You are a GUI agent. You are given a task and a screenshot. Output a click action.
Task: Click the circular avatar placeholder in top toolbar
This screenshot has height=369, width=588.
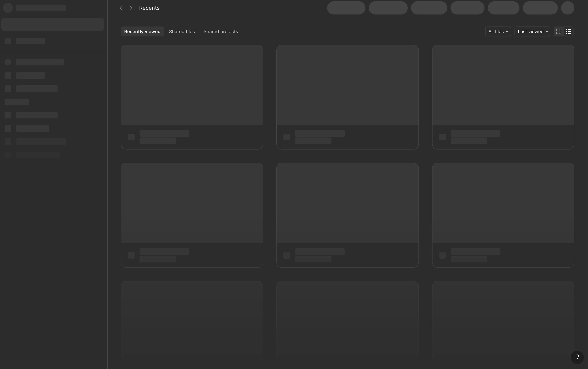(567, 8)
